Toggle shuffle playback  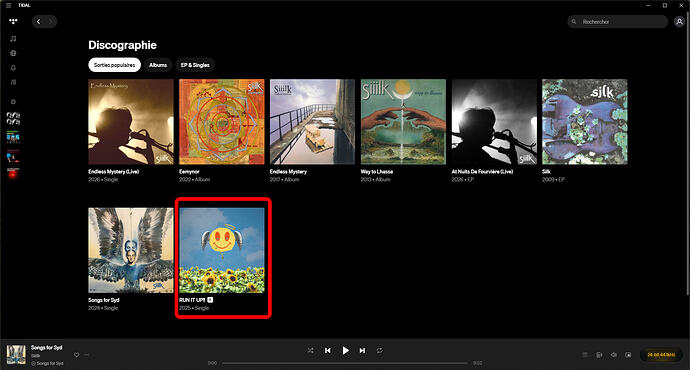pos(311,351)
